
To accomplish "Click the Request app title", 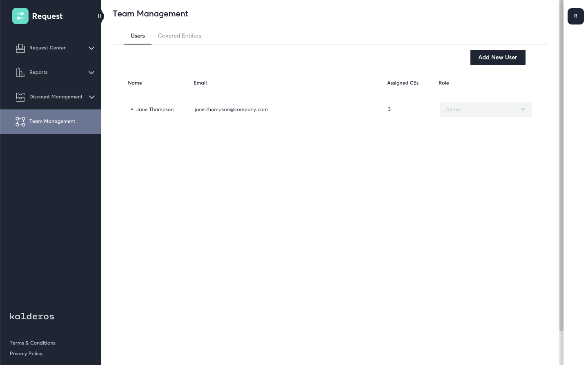I will (x=47, y=16).
